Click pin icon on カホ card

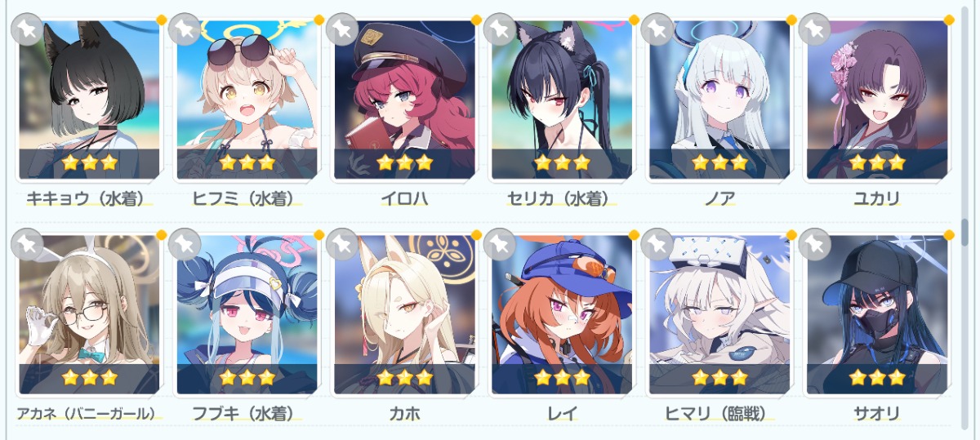[342, 244]
